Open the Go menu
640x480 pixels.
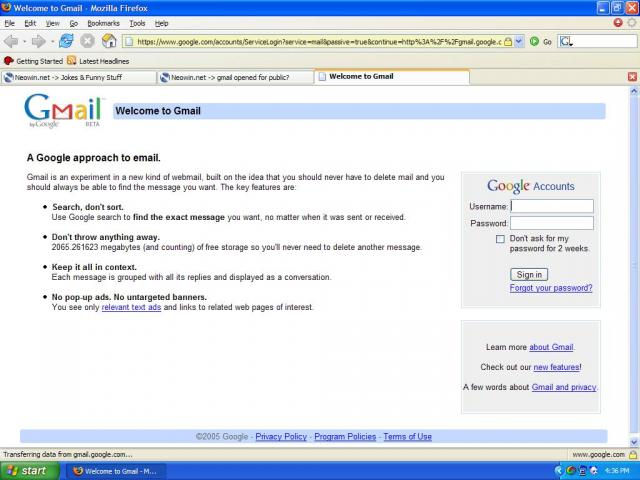(73, 23)
